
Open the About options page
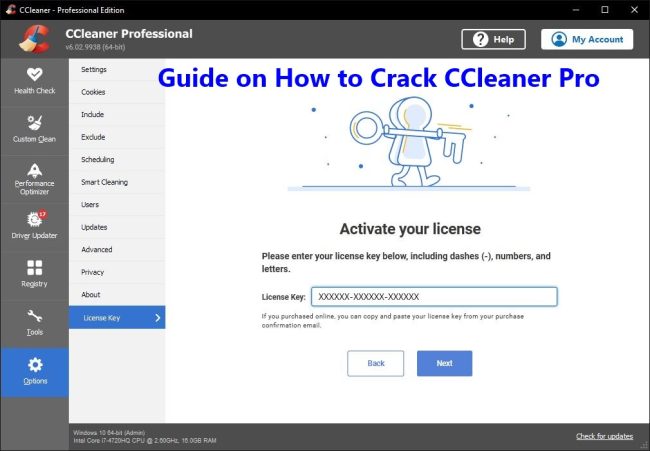117,295
